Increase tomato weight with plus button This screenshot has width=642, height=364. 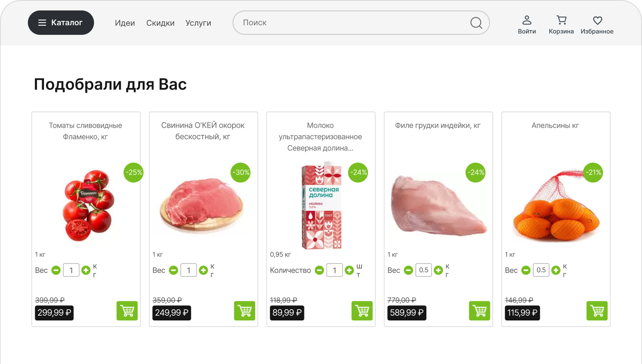(x=86, y=270)
